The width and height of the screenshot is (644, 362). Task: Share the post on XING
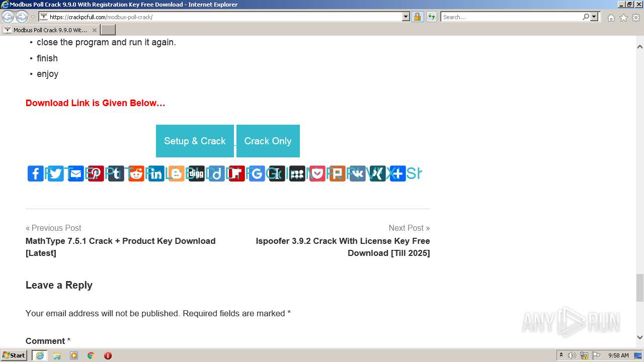tap(378, 173)
